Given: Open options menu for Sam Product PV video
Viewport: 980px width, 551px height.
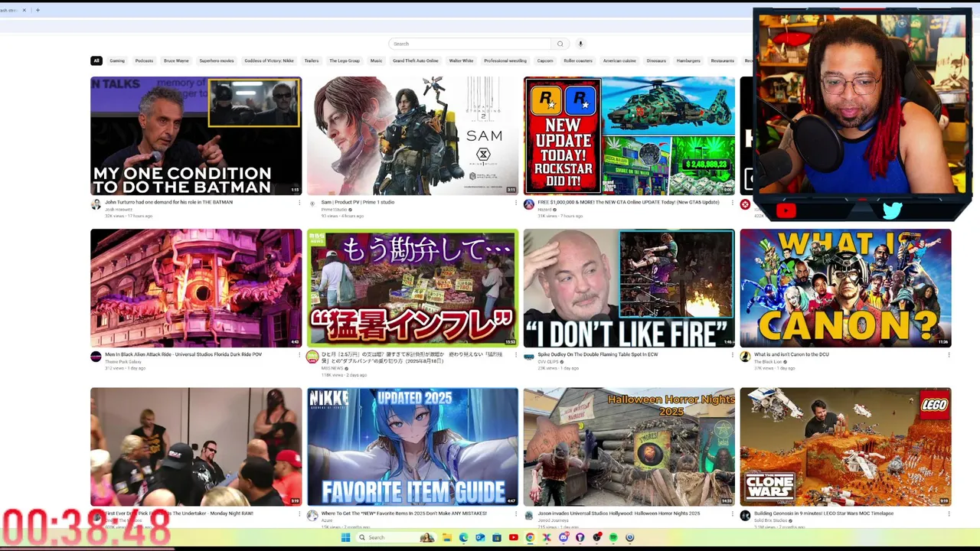Looking at the screenshot, I should tap(516, 203).
